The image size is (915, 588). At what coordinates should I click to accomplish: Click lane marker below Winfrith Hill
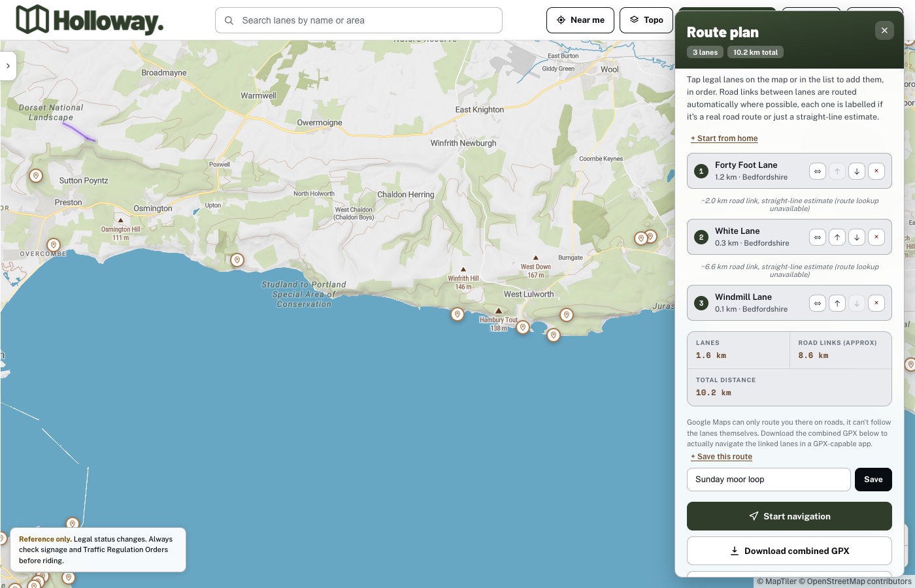pyautogui.click(x=457, y=314)
